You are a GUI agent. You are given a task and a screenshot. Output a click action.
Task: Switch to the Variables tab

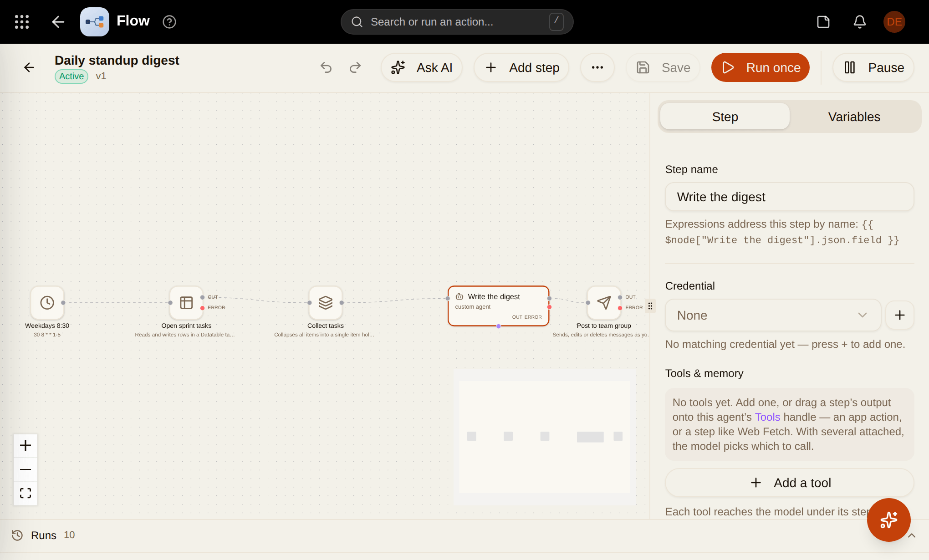click(x=854, y=117)
